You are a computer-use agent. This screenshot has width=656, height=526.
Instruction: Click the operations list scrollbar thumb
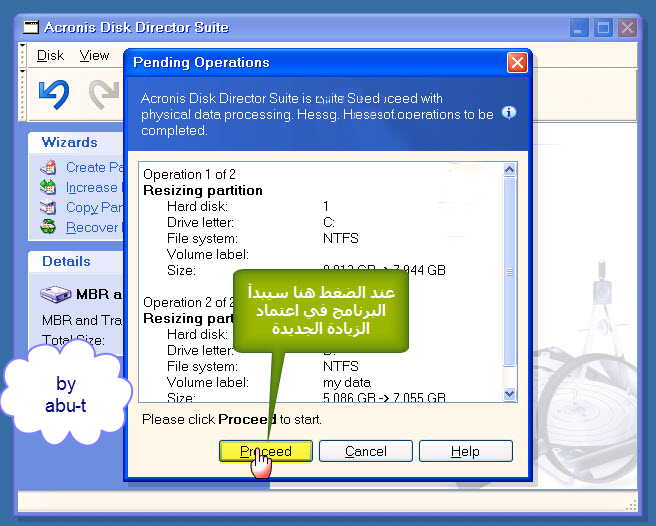[510, 272]
